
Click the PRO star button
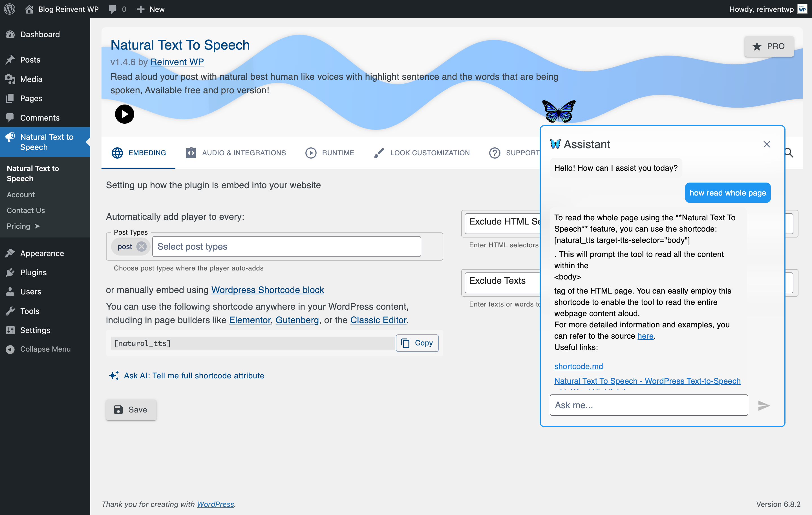coord(769,46)
